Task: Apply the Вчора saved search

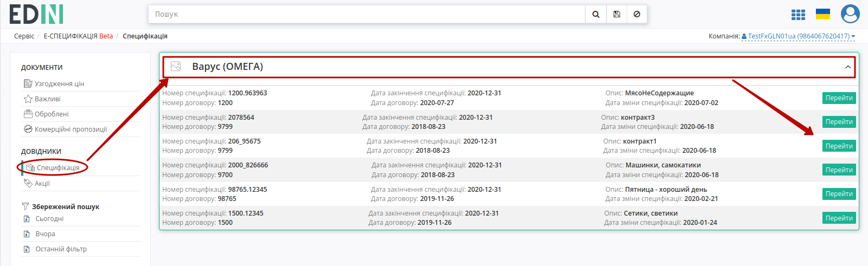Action: (x=45, y=234)
